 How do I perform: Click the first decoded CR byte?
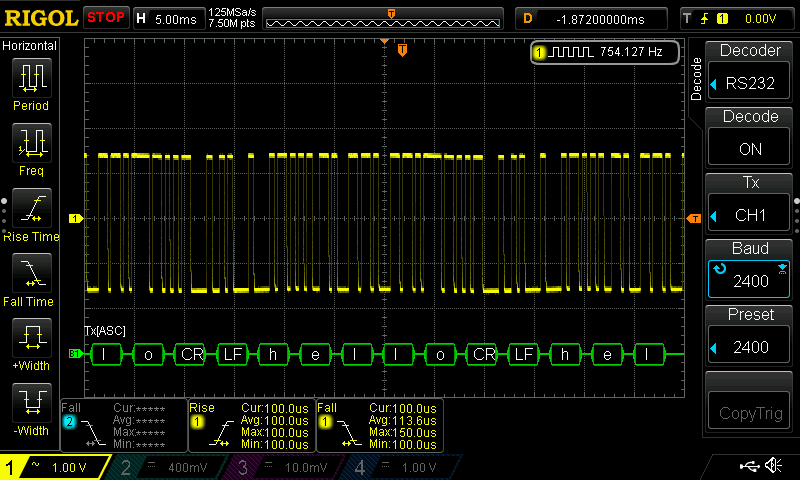pos(192,354)
